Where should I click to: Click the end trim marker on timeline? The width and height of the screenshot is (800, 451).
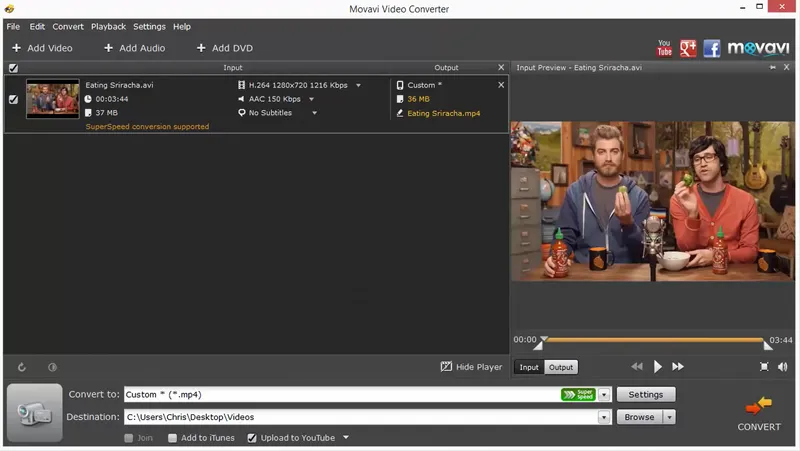point(767,345)
